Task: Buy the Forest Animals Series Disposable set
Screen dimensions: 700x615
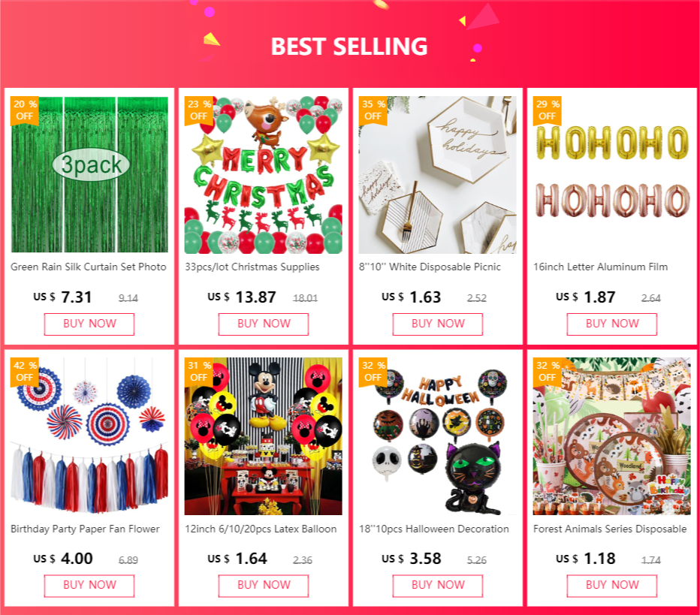Action: 611,586
